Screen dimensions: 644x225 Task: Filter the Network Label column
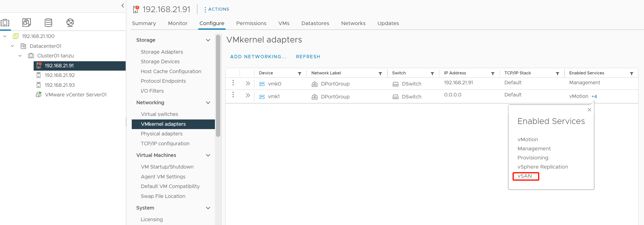[x=380, y=73]
